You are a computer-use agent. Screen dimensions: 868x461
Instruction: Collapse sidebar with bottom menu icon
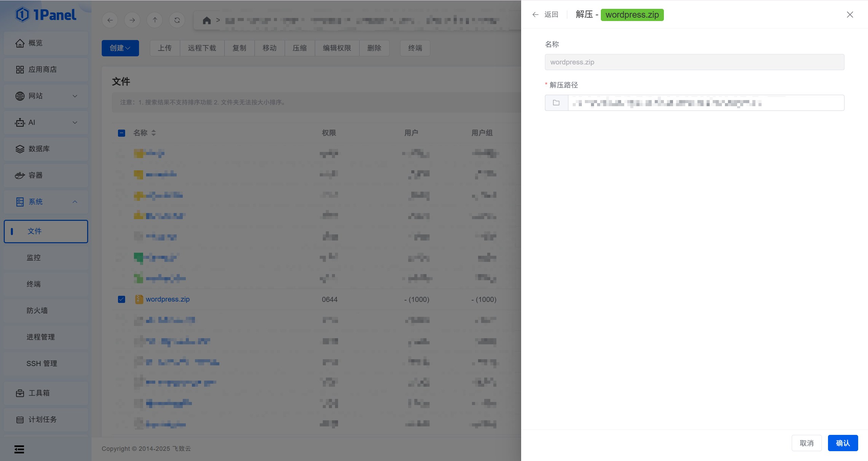pyautogui.click(x=19, y=449)
